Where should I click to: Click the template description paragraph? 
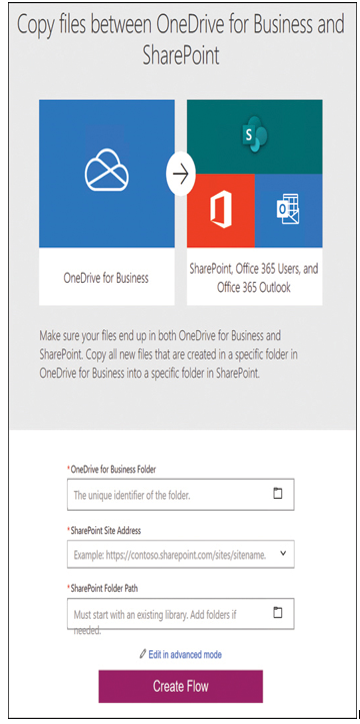160,354
